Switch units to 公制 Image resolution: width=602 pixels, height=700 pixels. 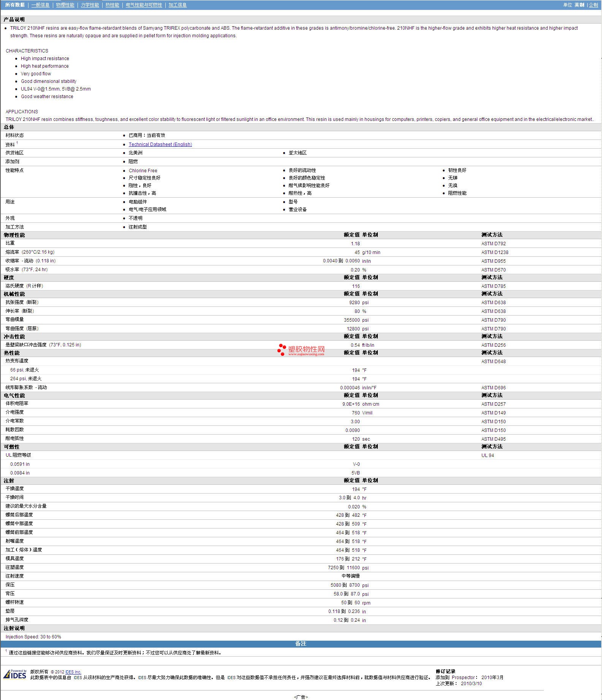(x=593, y=5)
